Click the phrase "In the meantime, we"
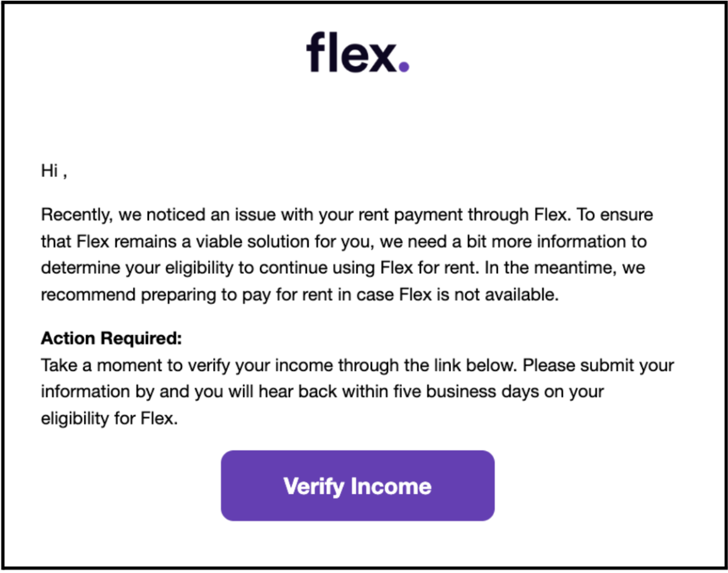Viewport: 728px width, 573px height. 565,268
